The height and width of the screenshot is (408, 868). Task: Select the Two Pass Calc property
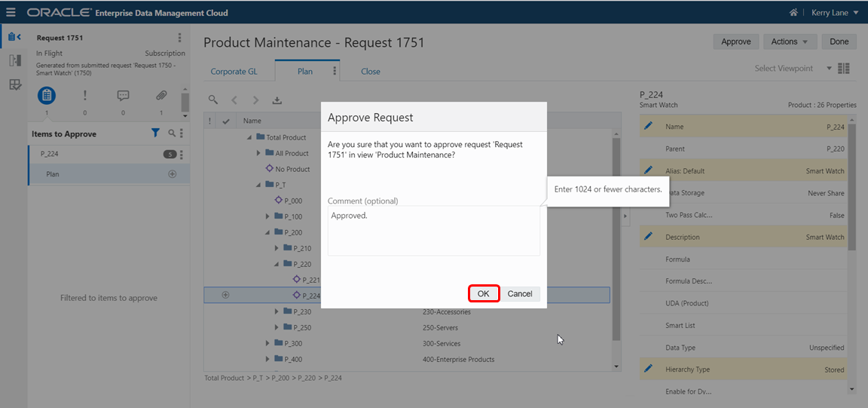tap(744, 215)
